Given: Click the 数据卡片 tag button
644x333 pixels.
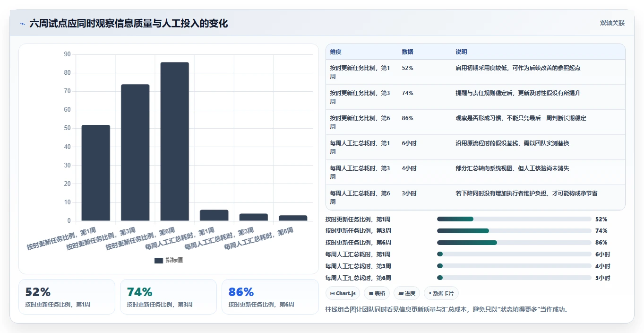Looking at the screenshot, I should pyautogui.click(x=441, y=293).
